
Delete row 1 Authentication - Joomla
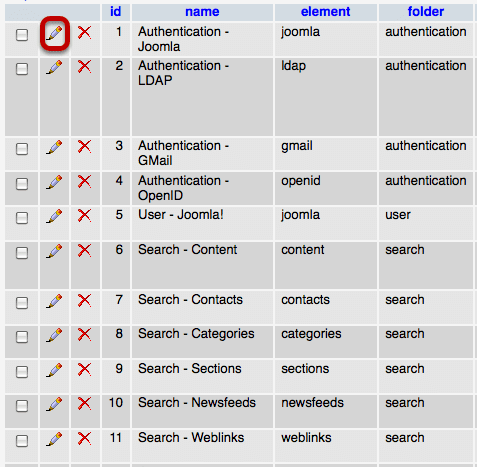click(84, 33)
